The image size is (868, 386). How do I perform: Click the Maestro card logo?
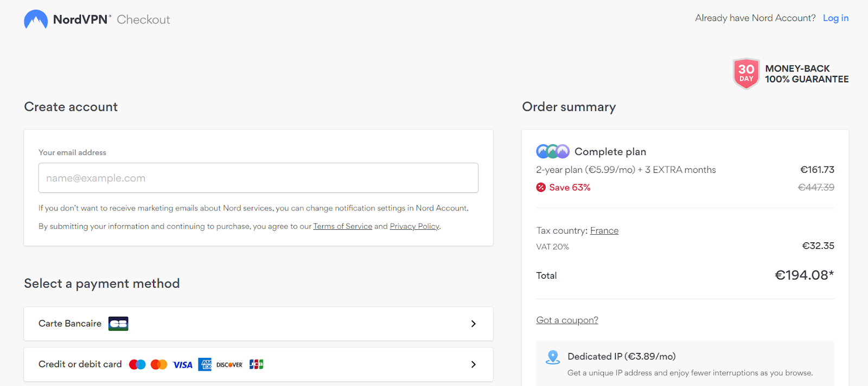click(137, 364)
